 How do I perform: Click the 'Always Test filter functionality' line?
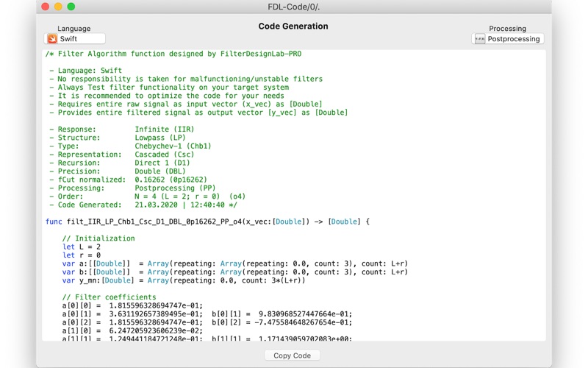(x=169, y=87)
